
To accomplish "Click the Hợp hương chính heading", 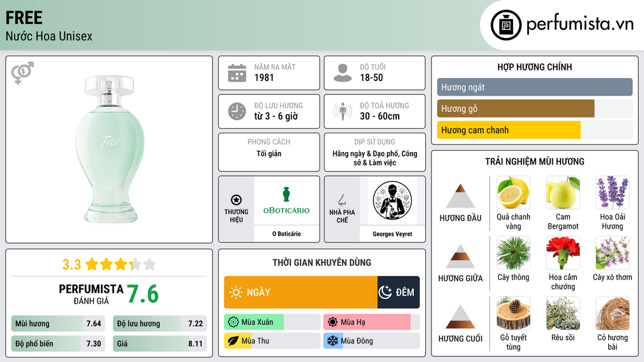I will click(x=535, y=67).
